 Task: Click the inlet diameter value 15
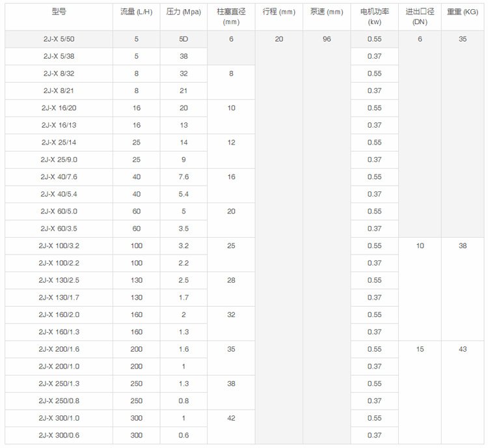point(420,349)
